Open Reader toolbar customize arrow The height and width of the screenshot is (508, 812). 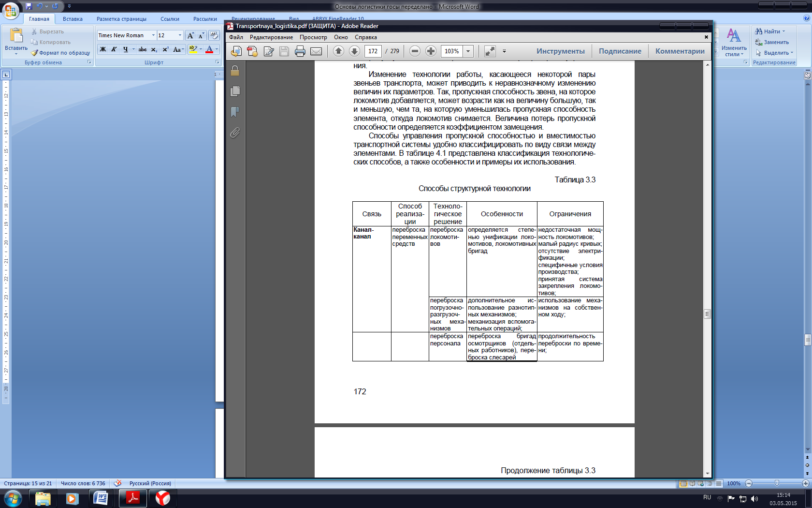click(x=504, y=51)
